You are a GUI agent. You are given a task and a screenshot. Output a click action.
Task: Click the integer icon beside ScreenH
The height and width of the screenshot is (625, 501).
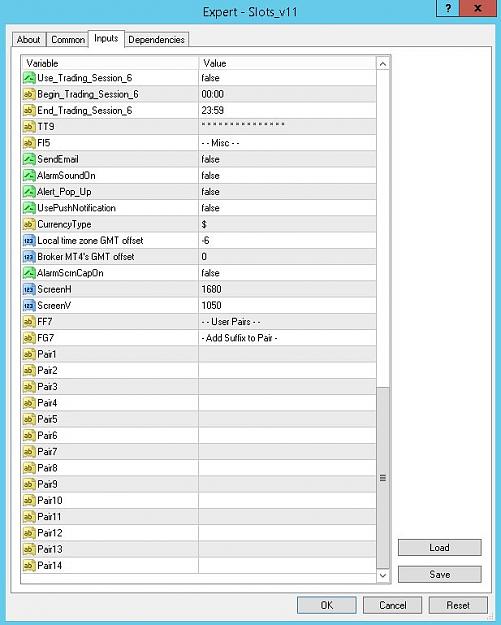[x=29, y=289]
